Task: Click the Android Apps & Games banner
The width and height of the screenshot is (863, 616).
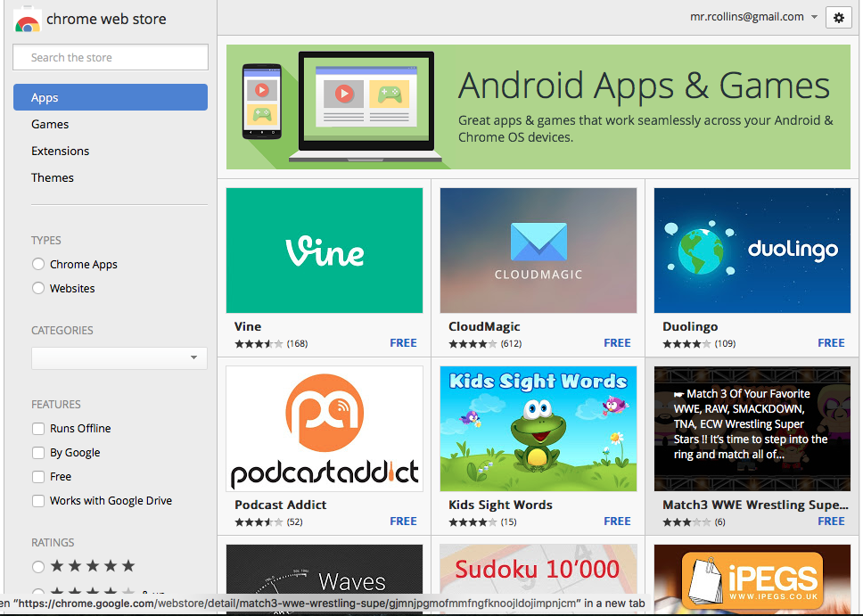Action: [x=538, y=107]
